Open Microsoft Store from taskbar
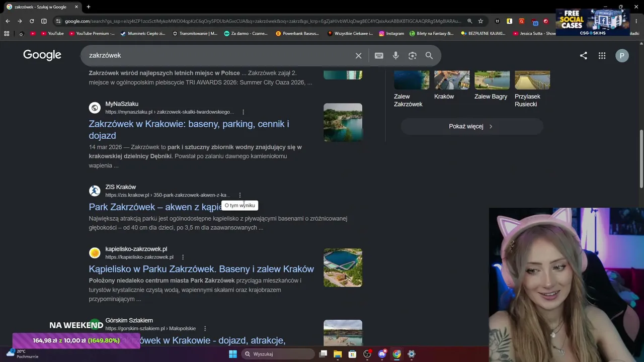Screen dimensions: 644x362 (353, 354)
